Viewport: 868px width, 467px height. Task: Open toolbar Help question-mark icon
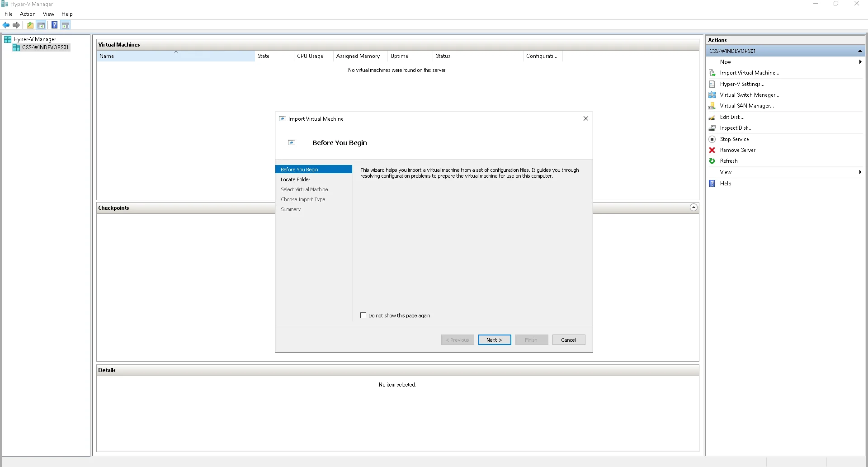[x=54, y=25]
